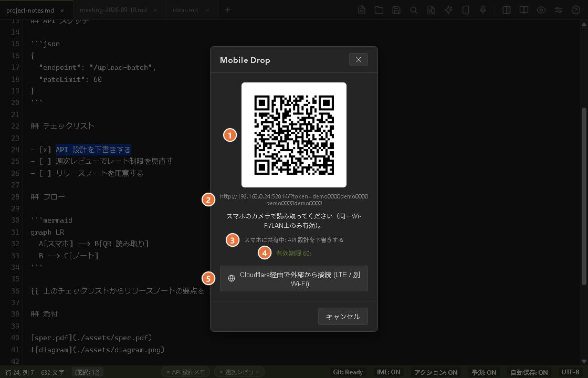Click the "rateLimit": 60 line

pyautogui.click(x=70, y=79)
